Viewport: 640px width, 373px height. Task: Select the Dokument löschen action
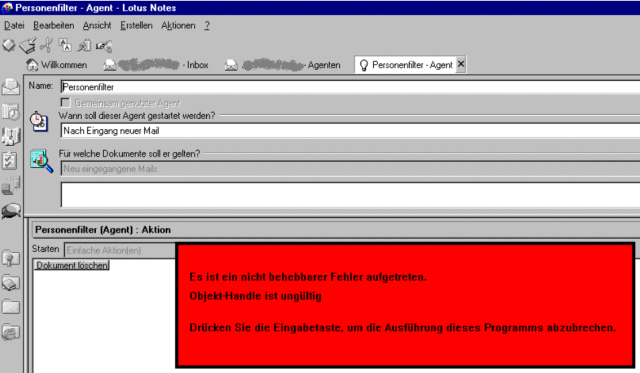tap(72, 265)
